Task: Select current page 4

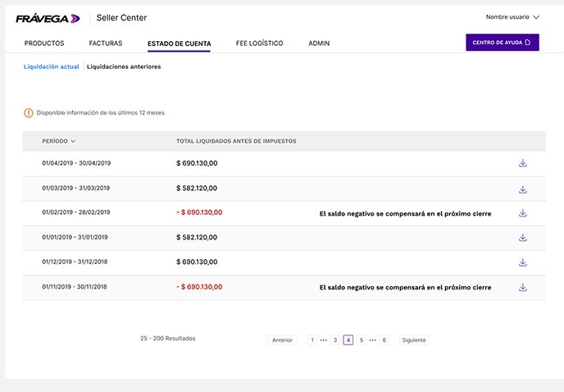Action: (348, 340)
